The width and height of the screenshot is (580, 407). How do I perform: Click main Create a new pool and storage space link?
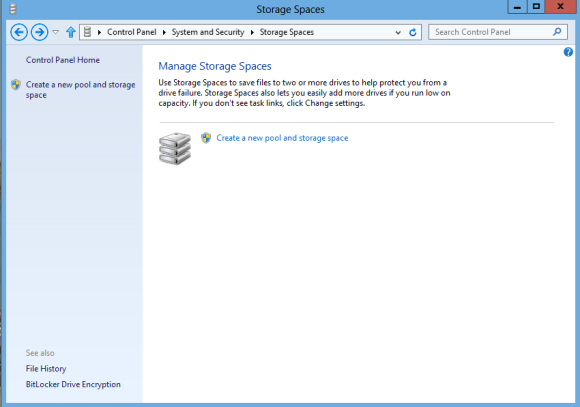[x=282, y=138]
